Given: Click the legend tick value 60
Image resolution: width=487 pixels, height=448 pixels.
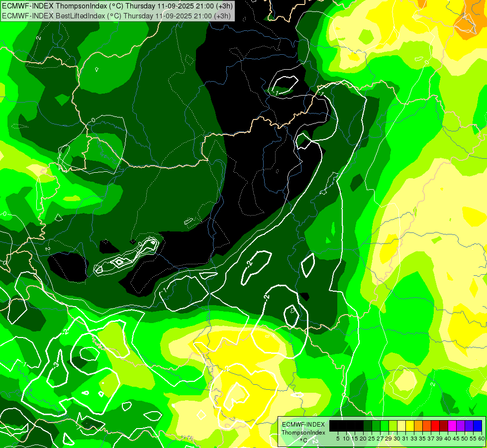Looking at the screenshot, I should click(x=482, y=439).
